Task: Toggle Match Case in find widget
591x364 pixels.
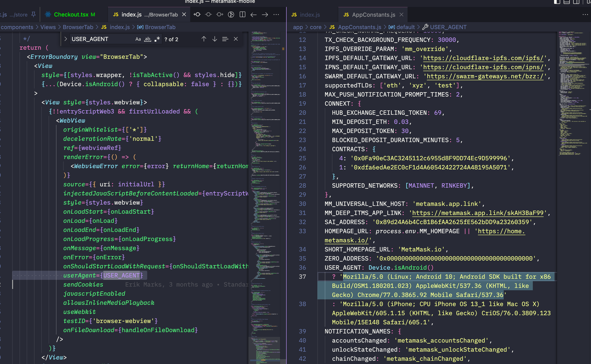Action: (x=138, y=39)
